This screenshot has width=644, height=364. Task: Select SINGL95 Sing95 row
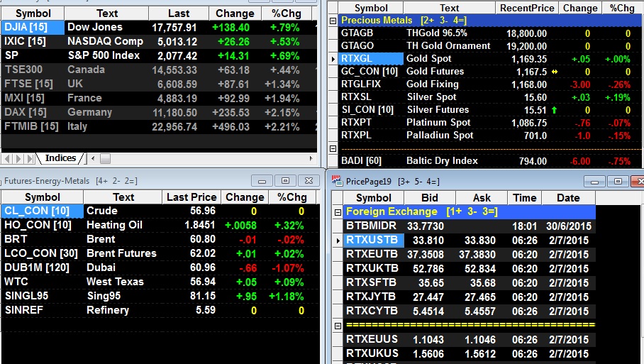pyautogui.click(x=160, y=296)
